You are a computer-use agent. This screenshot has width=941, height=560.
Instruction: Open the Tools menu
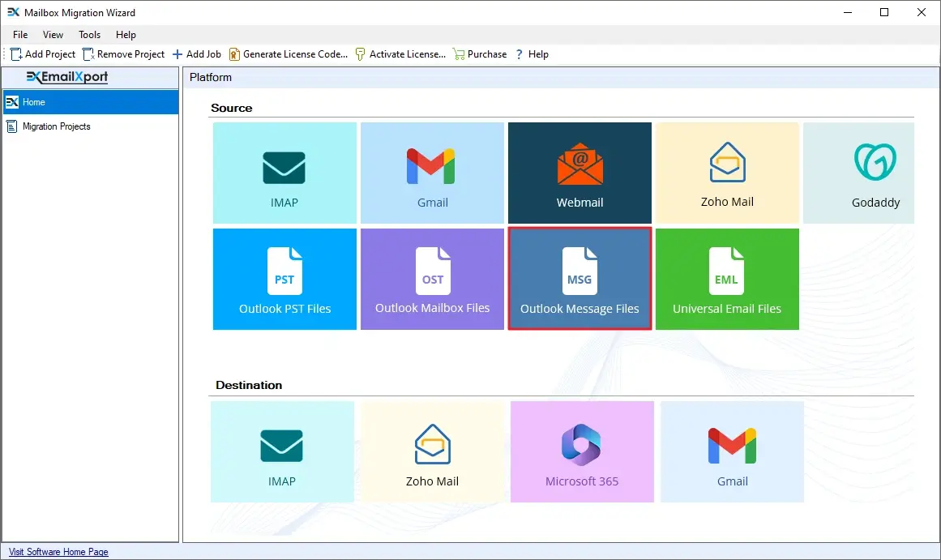tap(88, 35)
